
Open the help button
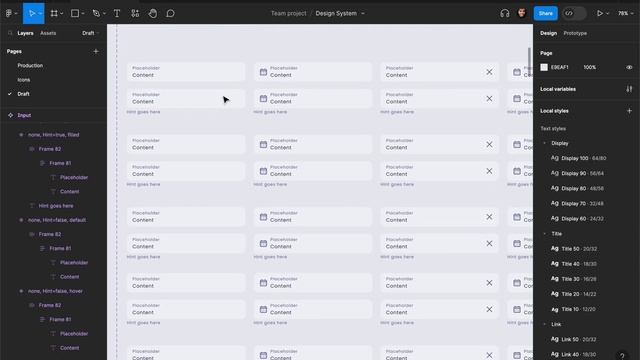[x=622, y=356]
